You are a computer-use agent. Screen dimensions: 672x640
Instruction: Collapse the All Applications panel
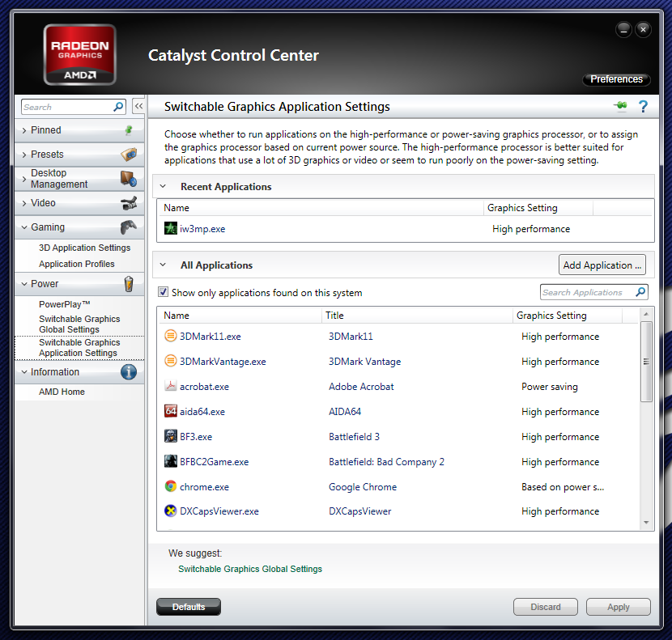[x=163, y=265]
